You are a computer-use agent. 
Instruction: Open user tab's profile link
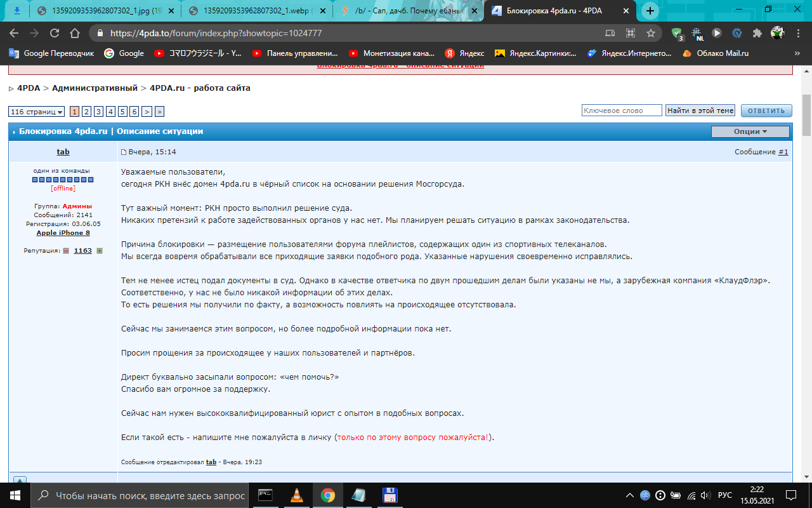point(63,152)
